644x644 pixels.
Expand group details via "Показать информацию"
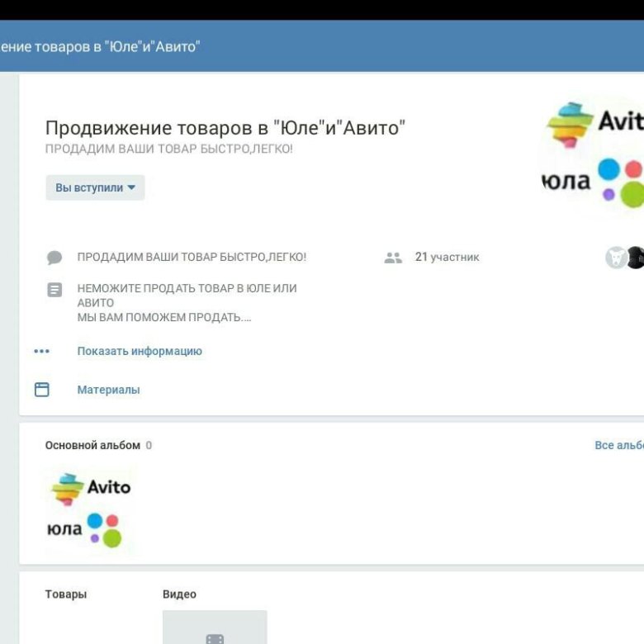(x=140, y=351)
